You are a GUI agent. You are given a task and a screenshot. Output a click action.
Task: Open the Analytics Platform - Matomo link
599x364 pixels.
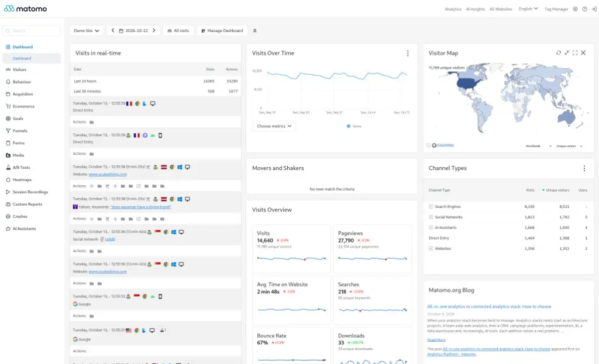coord(451,354)
